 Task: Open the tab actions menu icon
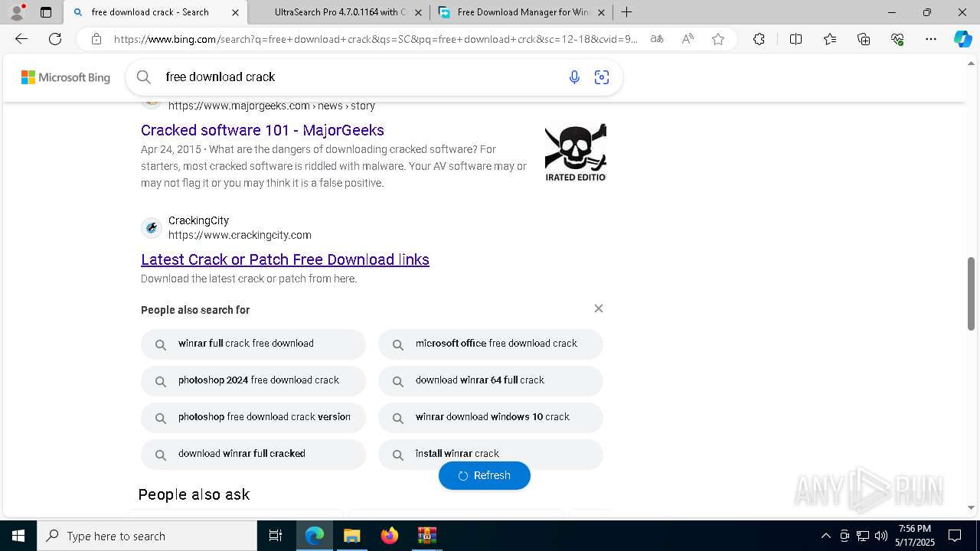point(46,12)
